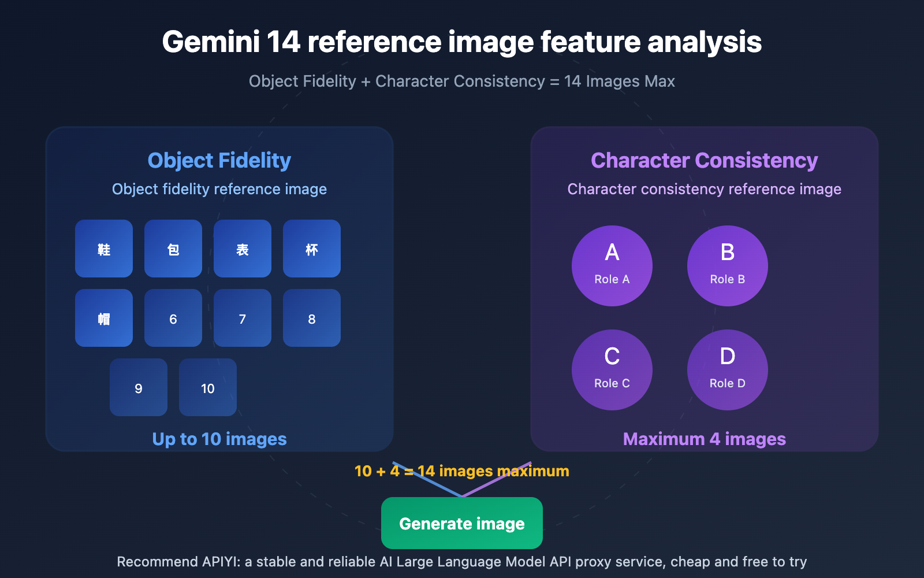Select the 杯 (cup) reference image tile
The width and height of the screenshot is (924, 578).
pos(312,249)
